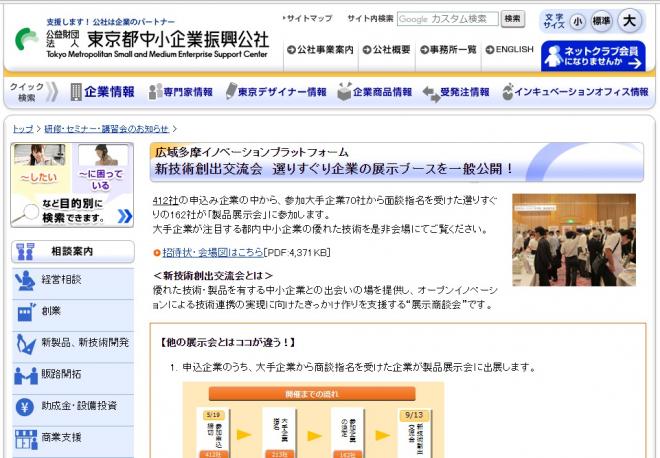This screenshot has height=458, width=660.
Task: Click the 412社 underlined text
Action: 165,200
